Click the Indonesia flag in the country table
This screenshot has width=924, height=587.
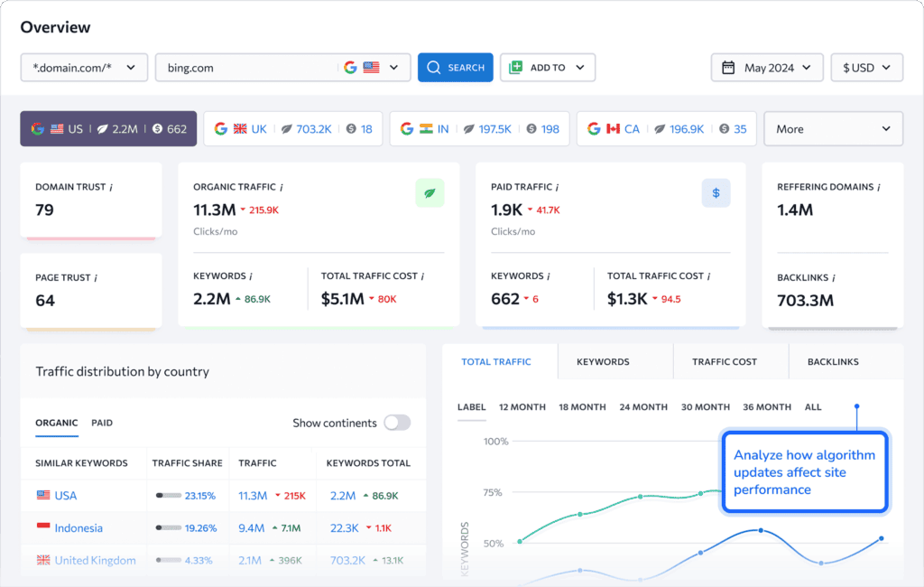point(44,527)
